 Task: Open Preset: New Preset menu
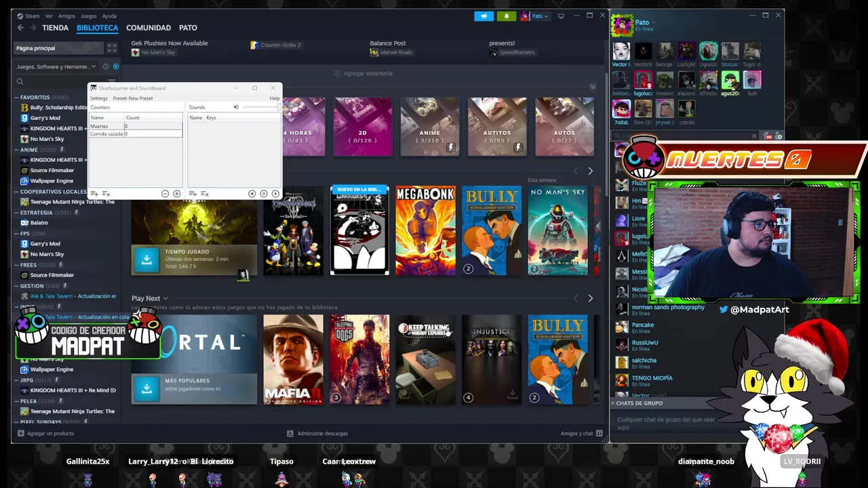(x=133, y=98)
